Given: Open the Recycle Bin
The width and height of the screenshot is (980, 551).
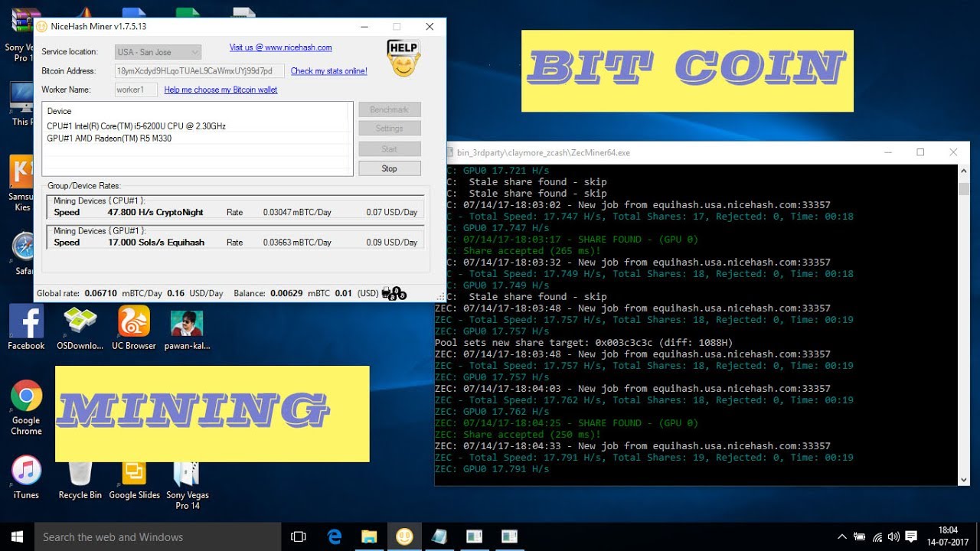Looking at the screenshot, I should pyautogui.click(x=80, y=481).
